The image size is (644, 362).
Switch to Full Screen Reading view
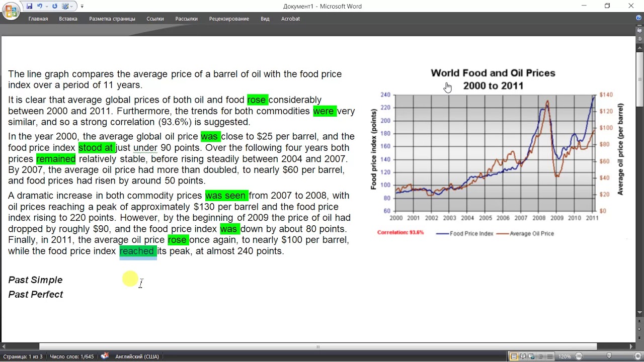(523, 356)
